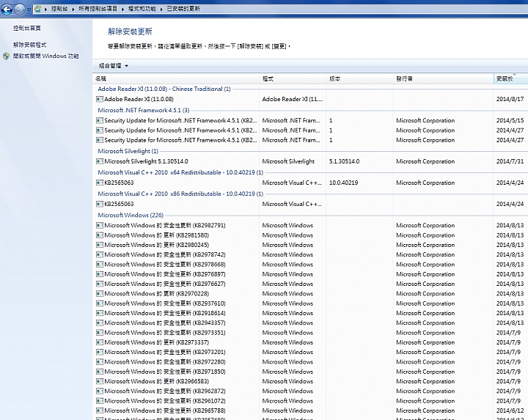Expand the arrow after 控制台 breadcrumb
528x420 pixels.
click(x=73, y=9)
